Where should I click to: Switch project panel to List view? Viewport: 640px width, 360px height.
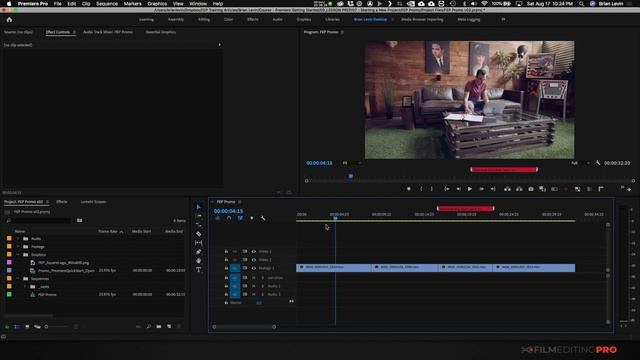tap(17, 327)
